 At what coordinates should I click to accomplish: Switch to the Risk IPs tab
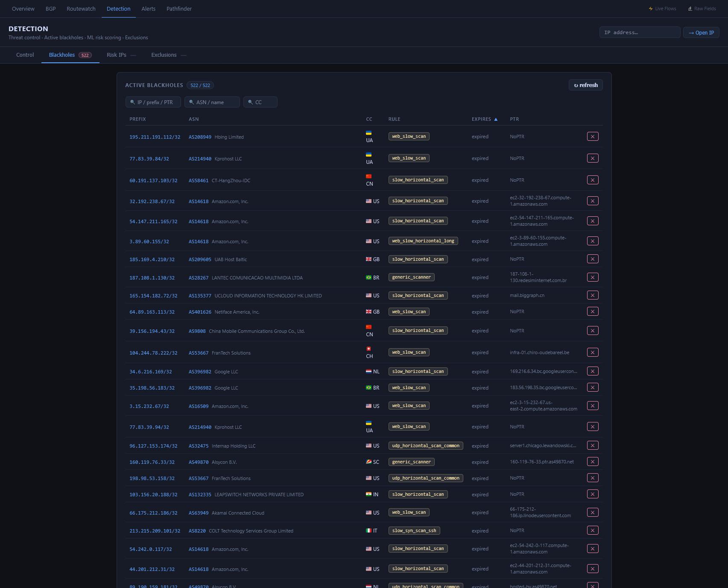point(117,55)
